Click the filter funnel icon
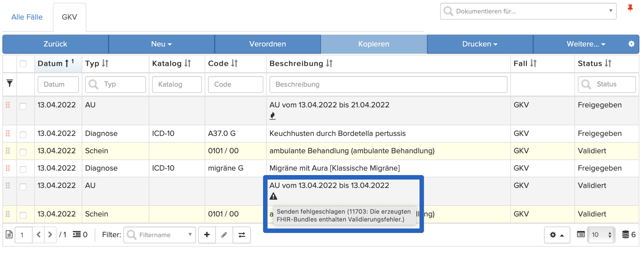Image resolution: width=644 pixels, height=253 pixels. click(9, 83)
